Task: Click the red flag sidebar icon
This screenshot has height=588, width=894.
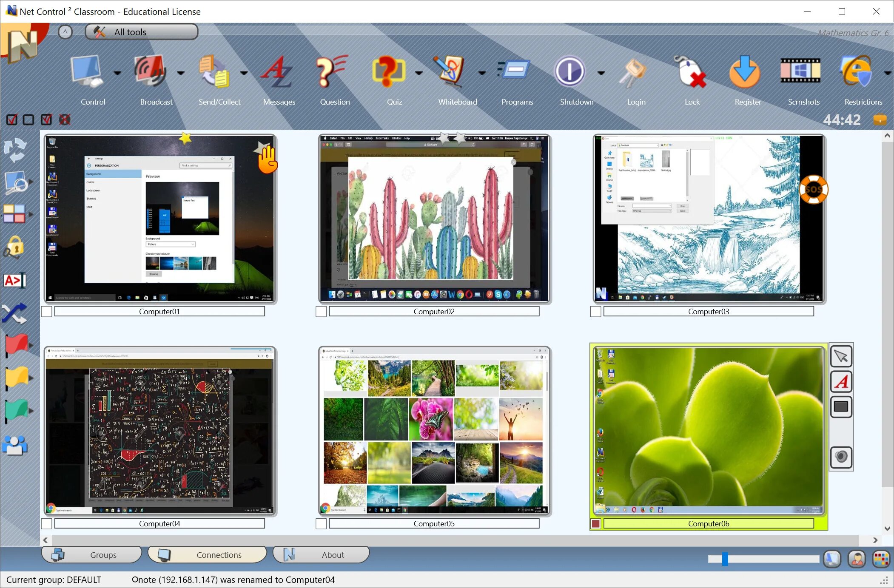Action: (x=16, y=344)
